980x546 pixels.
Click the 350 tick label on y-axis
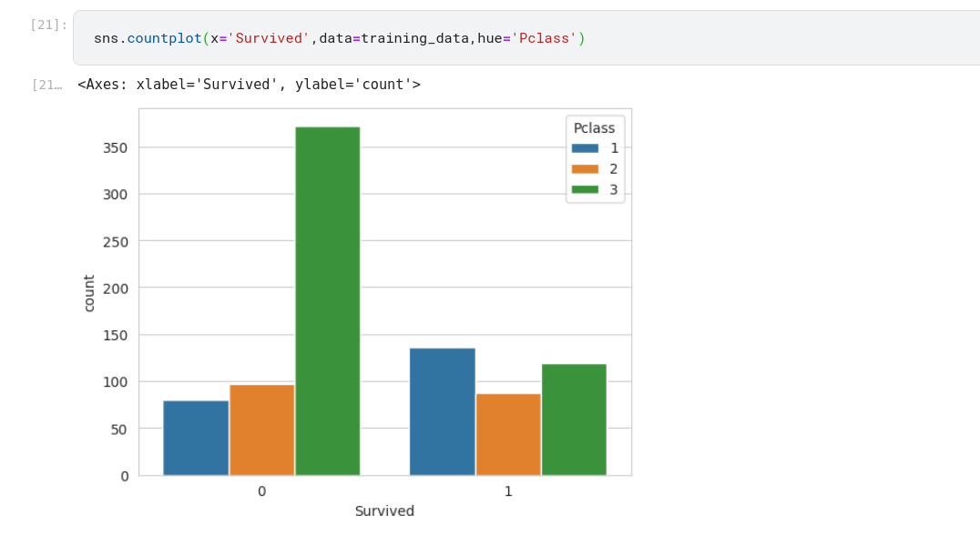[x=116, y=147]
